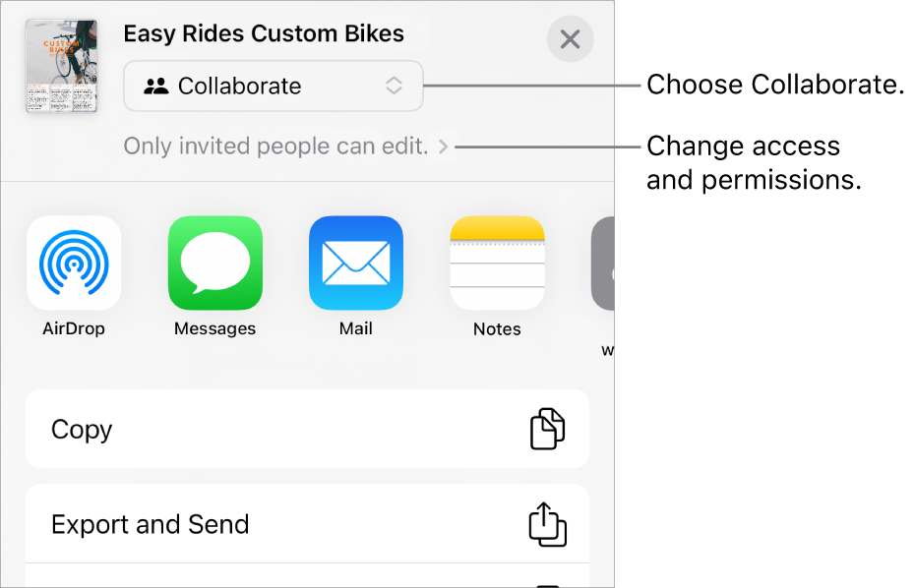This screenshot has height=588, width=914.
Task: Tap the share icon beside Export and Send
Action: point(547,523)
